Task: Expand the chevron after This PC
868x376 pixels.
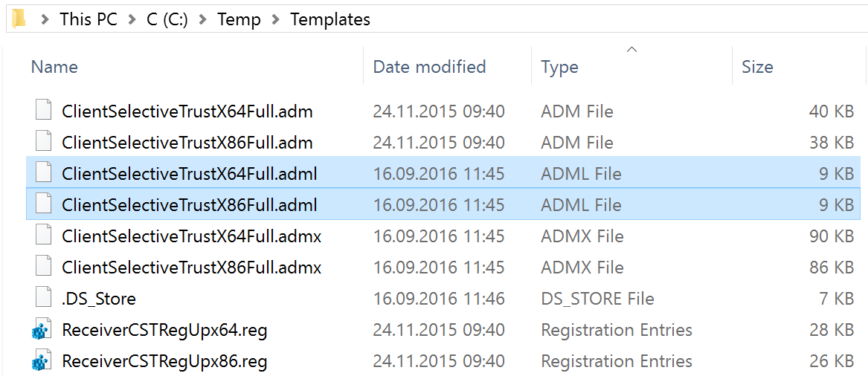Action: pos(132,20)
